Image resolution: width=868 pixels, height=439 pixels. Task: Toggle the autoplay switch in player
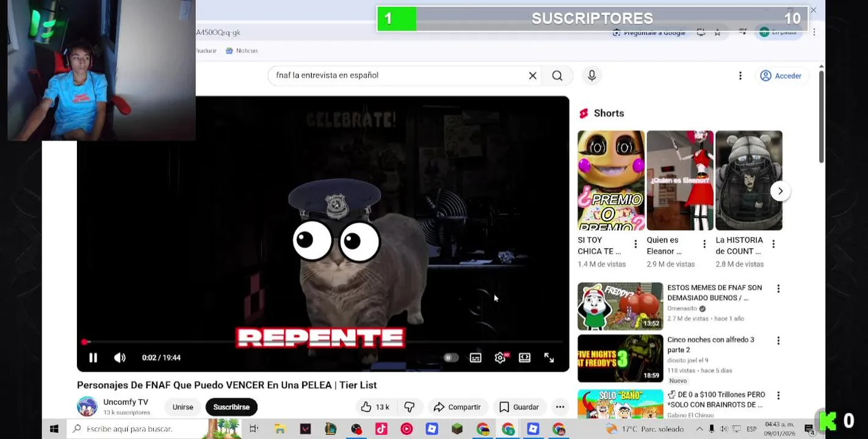coord(450,358)
